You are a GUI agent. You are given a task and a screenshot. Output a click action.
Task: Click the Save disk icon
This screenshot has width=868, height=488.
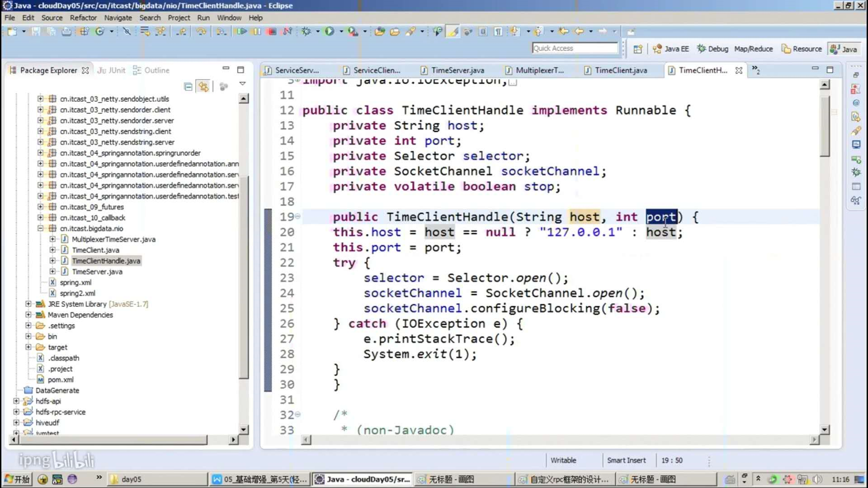click(36, 31)
